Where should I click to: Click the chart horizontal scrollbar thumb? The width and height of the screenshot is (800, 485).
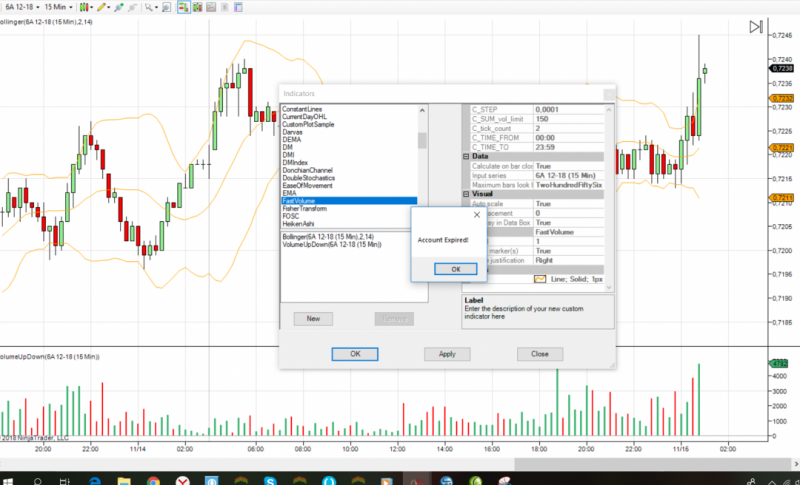tap(652, 464)
